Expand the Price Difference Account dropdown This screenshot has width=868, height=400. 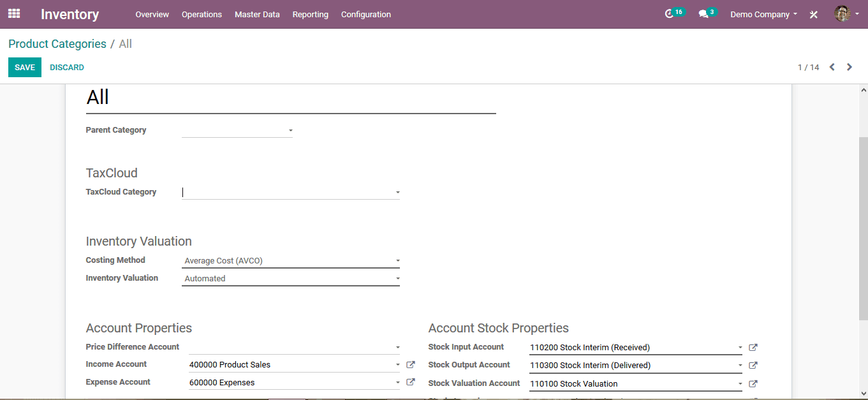tap(397, 348)
